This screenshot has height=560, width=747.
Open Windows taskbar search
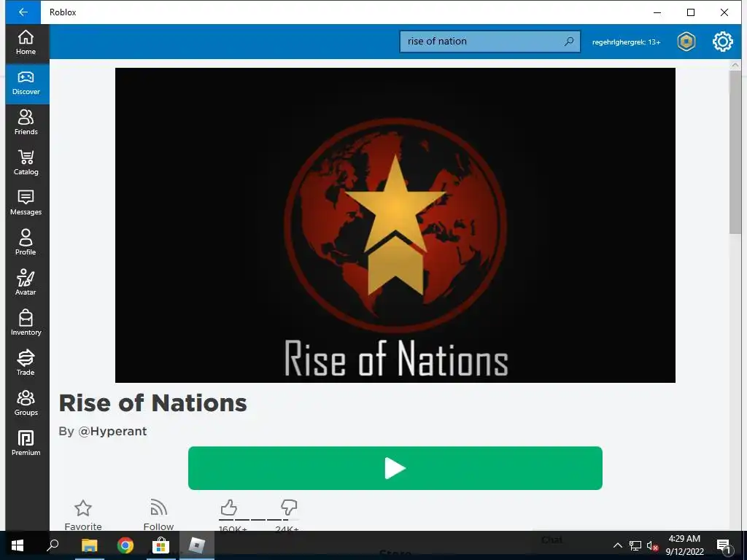(53, 545)
